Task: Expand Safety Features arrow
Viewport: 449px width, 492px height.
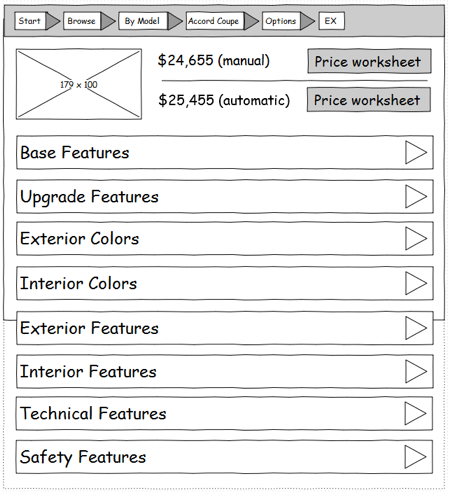Action: click(415, 456)
